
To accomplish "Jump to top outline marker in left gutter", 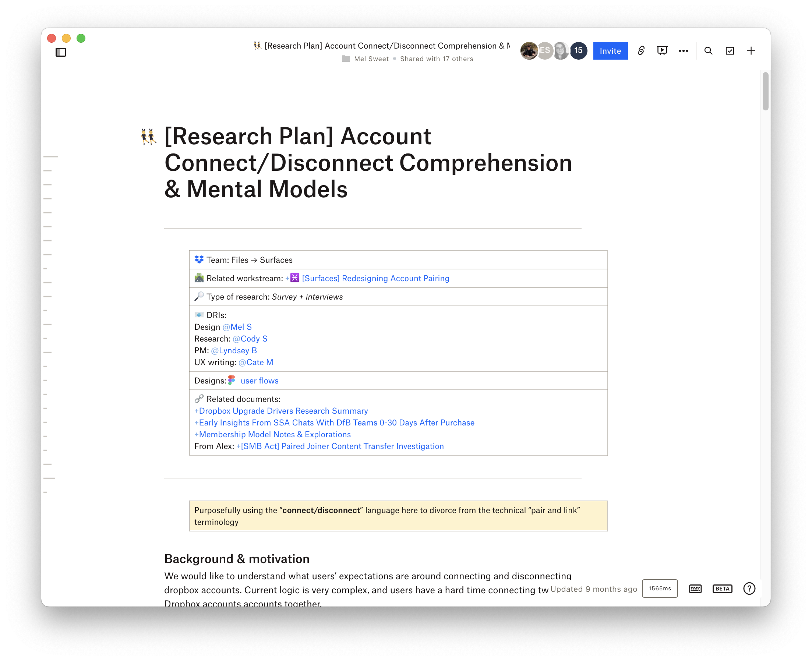I will coord(51,156).
